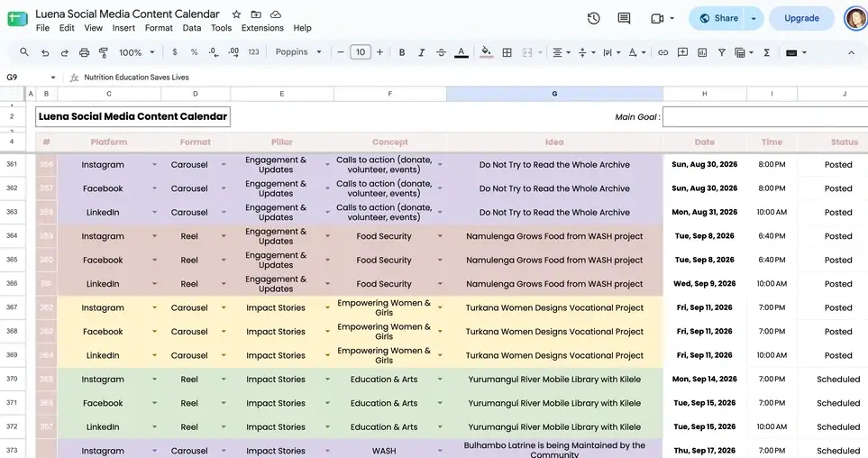Open the comments panel icon
The image size is (868, 458).
coord(624,18)
